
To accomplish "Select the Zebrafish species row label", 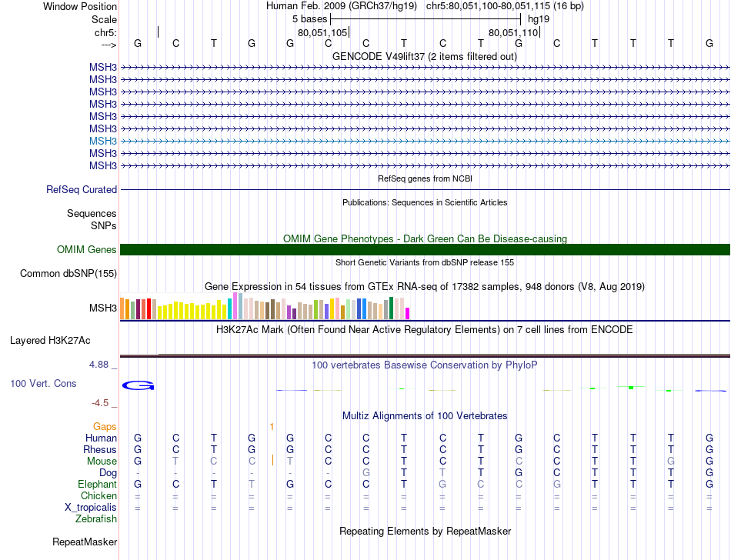I will point(96,518).
